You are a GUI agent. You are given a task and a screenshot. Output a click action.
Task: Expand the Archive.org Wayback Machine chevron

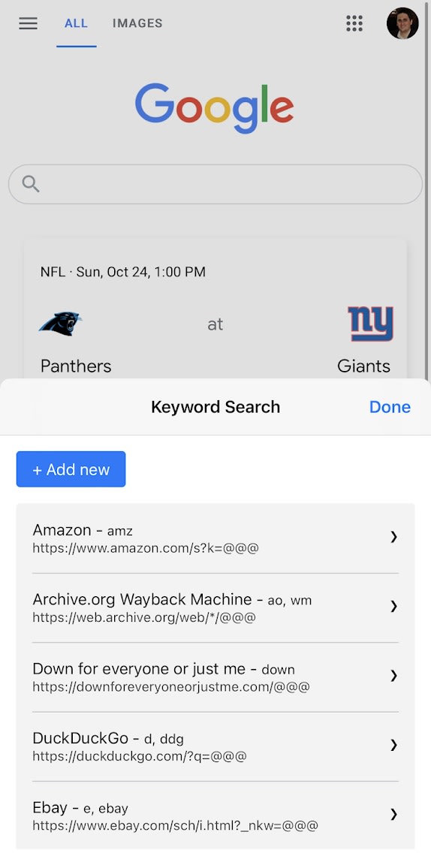(393, 606)
